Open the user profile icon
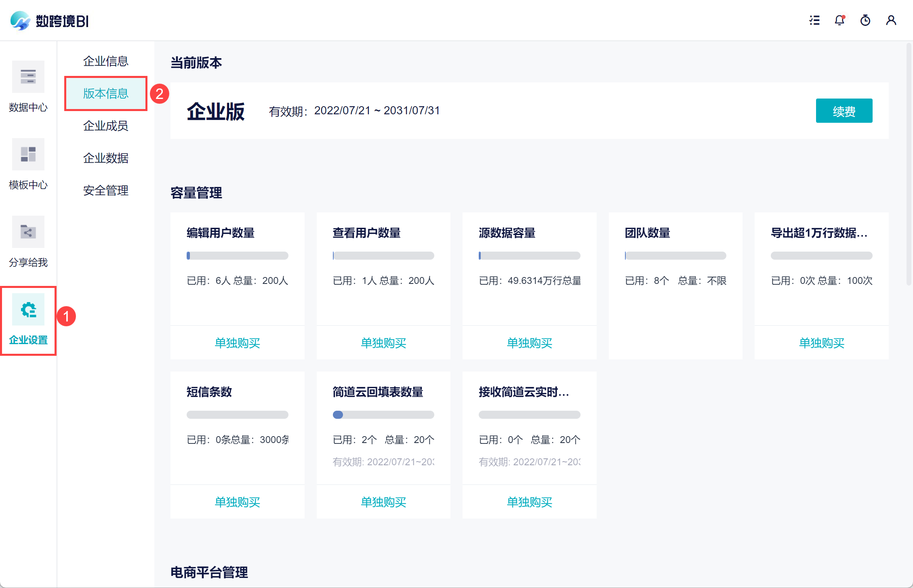Image resolution: width=913 pixels, height=588 pixels. click(x=891, y=20)
